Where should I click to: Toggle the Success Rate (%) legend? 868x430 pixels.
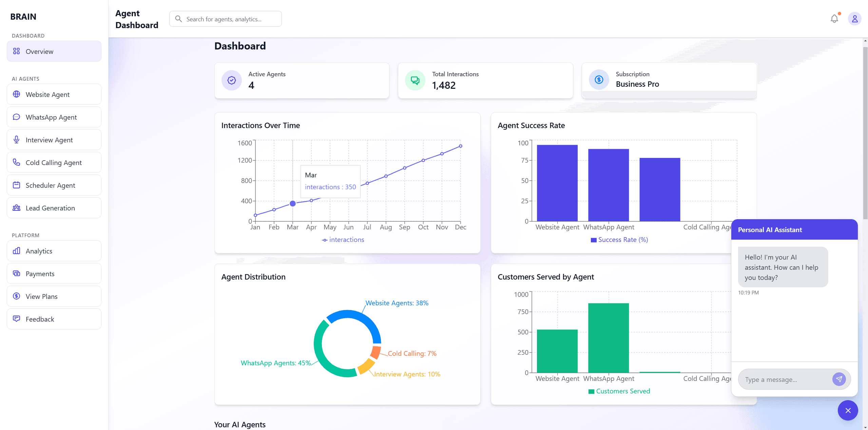[x=619, y=240]
